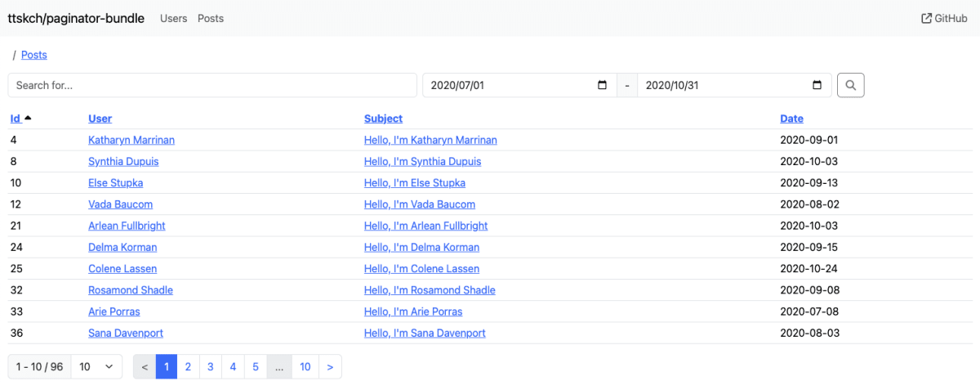Sort table by User column header

(x=100, y=119)
